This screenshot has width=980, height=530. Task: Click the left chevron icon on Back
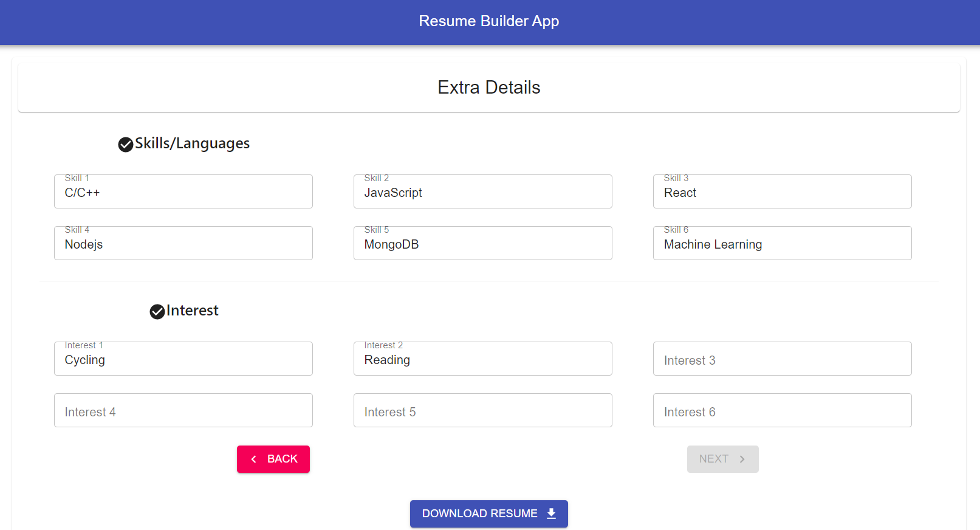click(254, 459)
